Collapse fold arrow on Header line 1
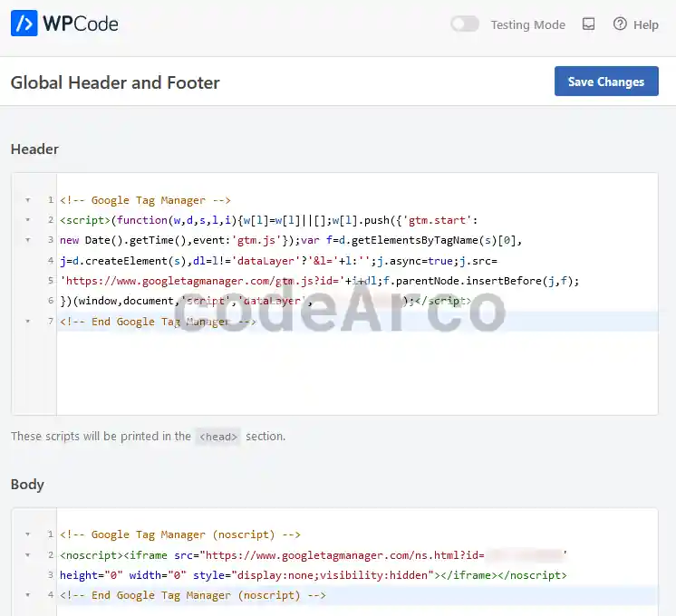 (x=27, y=200)
